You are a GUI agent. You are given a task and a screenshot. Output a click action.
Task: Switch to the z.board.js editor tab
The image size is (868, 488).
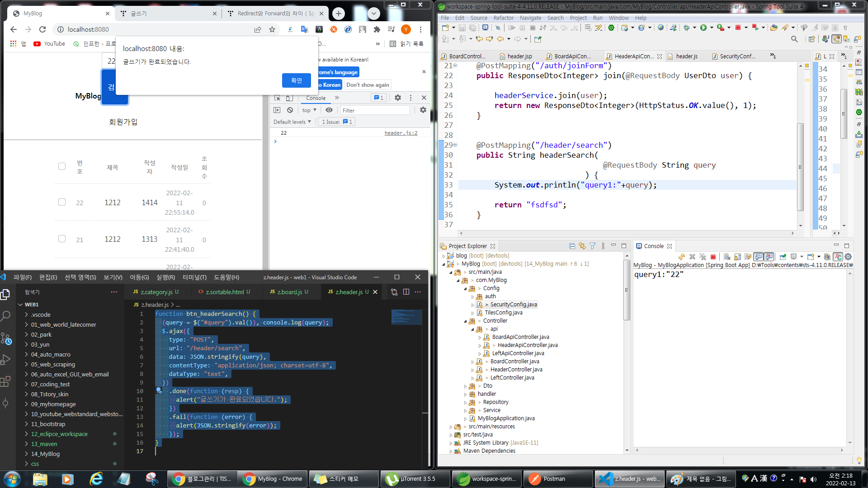[x=289, y=292]
